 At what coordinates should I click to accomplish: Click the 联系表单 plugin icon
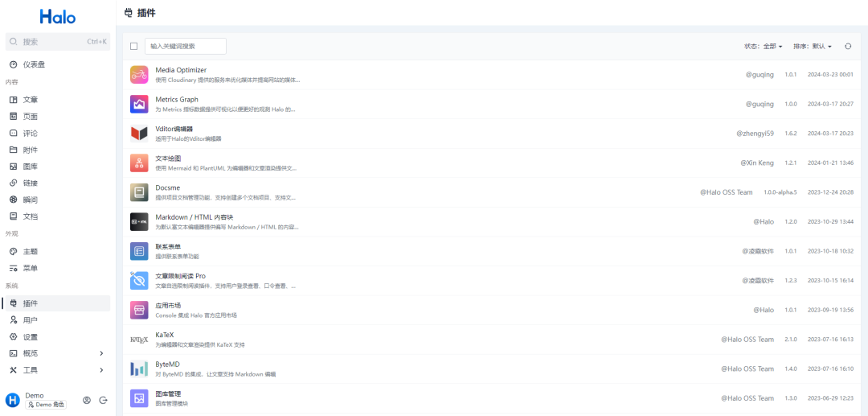click(x=139, y=251)
